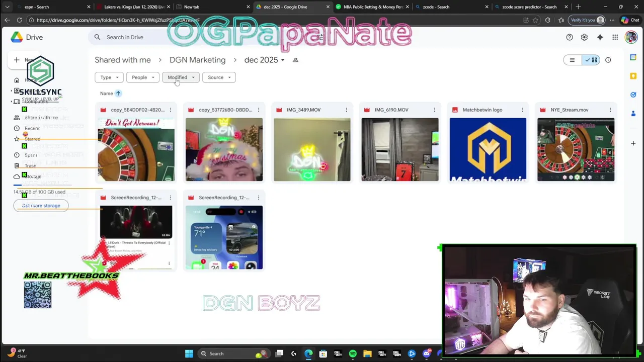Expand the dec 2025 folder dropdown arrow
Image resolution: width=644 pixels, height=362 pixels.
(282, 60)
